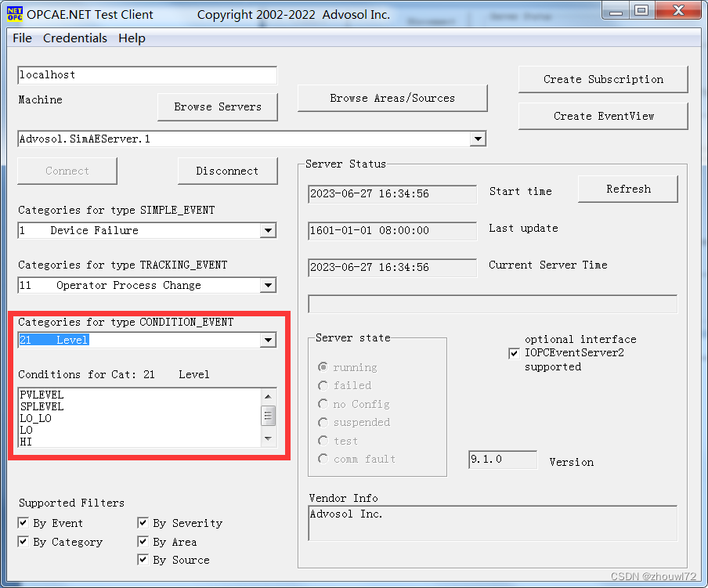Click Create Subscription button

(603, 79)
